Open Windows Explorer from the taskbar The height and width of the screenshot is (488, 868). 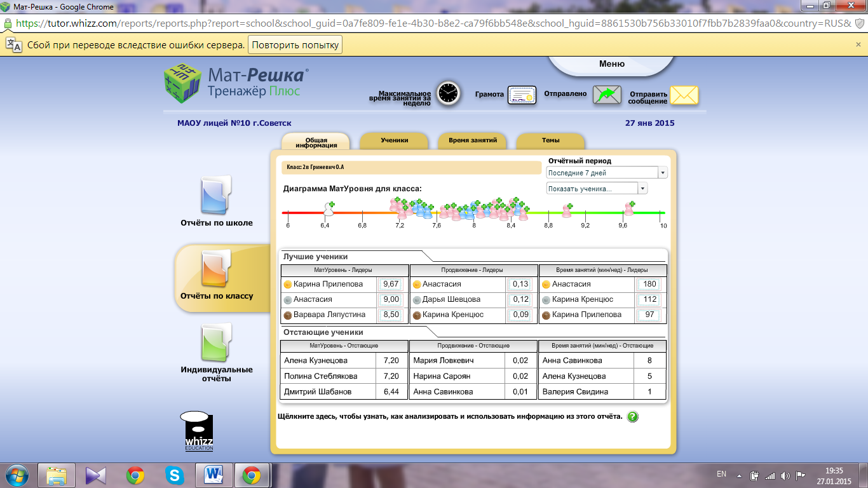[57, 475]
